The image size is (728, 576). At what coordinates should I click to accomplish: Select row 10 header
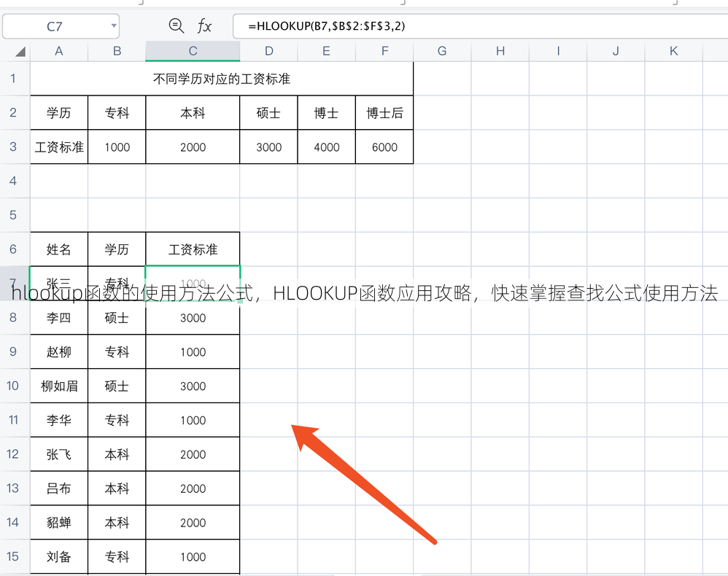click(13, 386)
